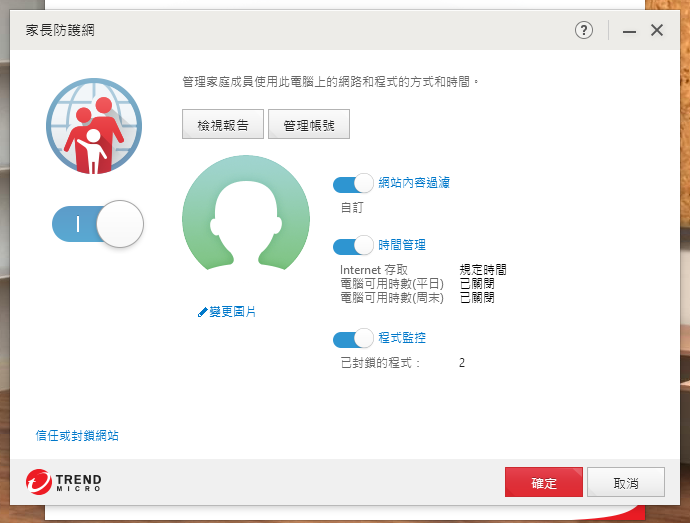The height and width of the screenshot is (523, 690).
Task: Click the pencil icon beside 變更圖片
Action: click(202, 312)
